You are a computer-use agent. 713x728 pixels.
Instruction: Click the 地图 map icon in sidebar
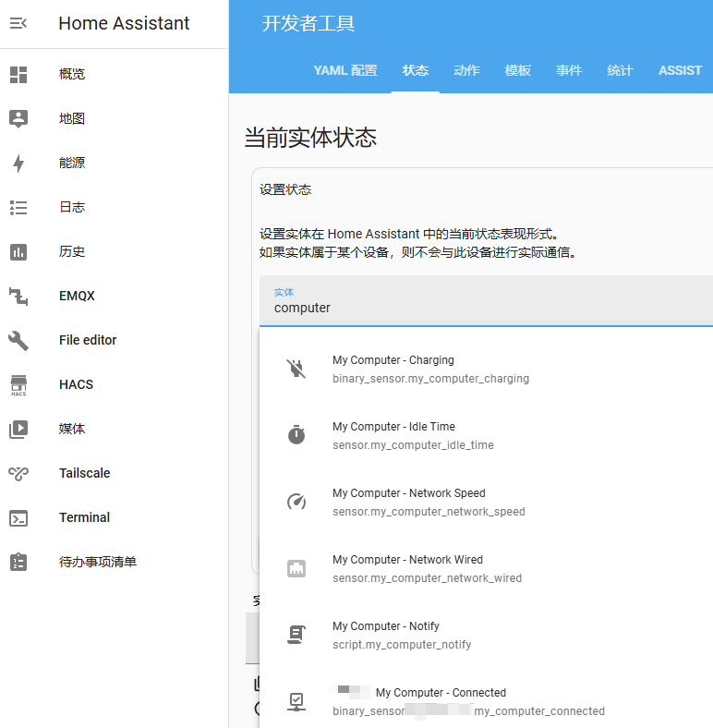[x=18, y=119]
